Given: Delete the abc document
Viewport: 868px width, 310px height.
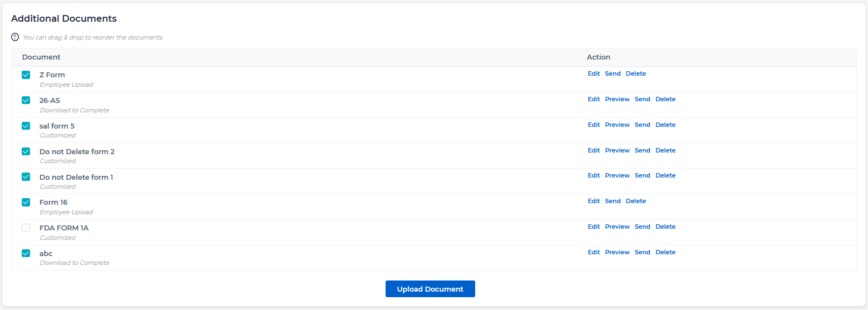Looking at the screenshot, I should [x=665, y=252].
